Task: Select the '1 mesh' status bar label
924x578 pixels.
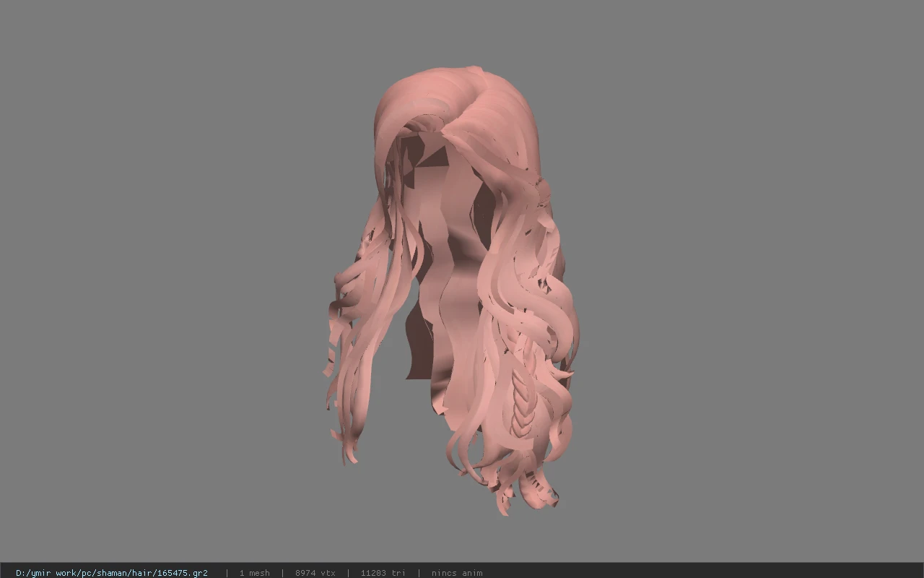Action: click(254, 573)
